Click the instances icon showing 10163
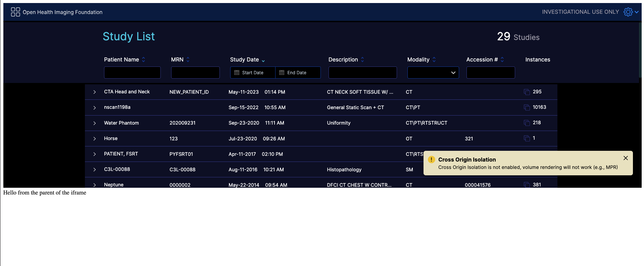The width and height of the screenshot is (644, 266). [527, 107]
